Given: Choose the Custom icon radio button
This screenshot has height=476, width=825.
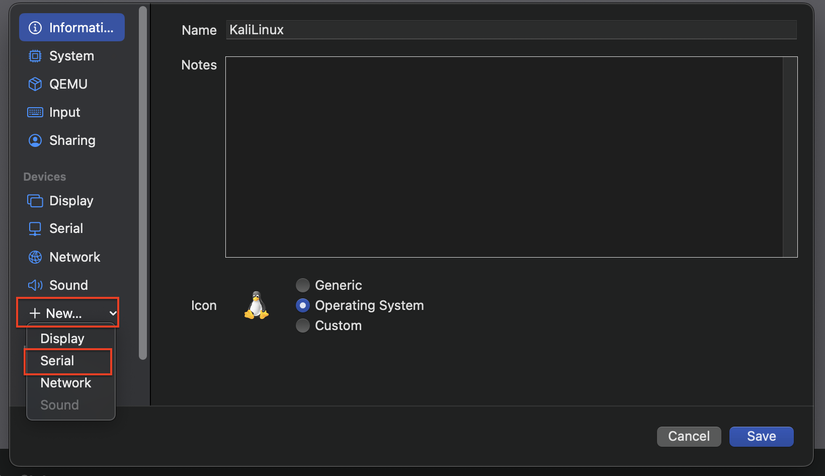Looking at the screenshot, I should (x=303, y=326).
